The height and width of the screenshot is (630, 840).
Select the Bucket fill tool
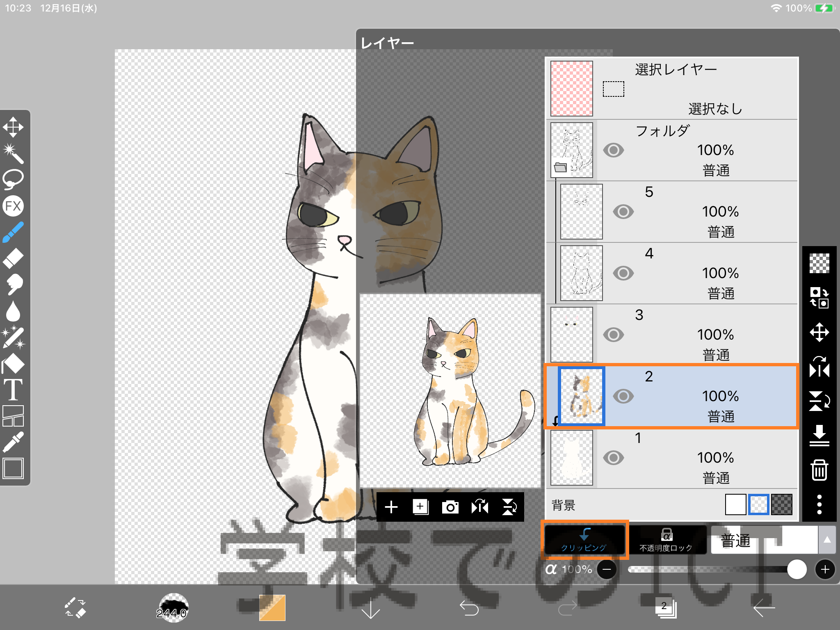pos(13,363)
